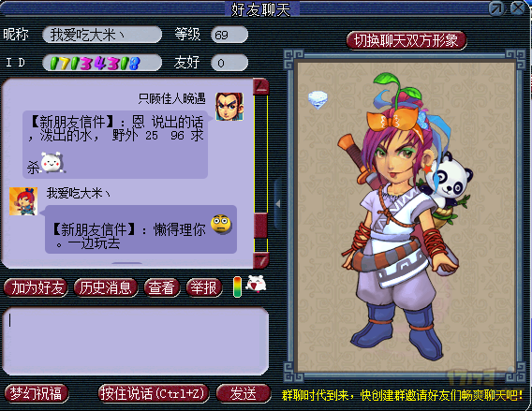This screenshot has height=411, width=532.
Task: Open 历史消息 message history
Action: click(106, 288)
